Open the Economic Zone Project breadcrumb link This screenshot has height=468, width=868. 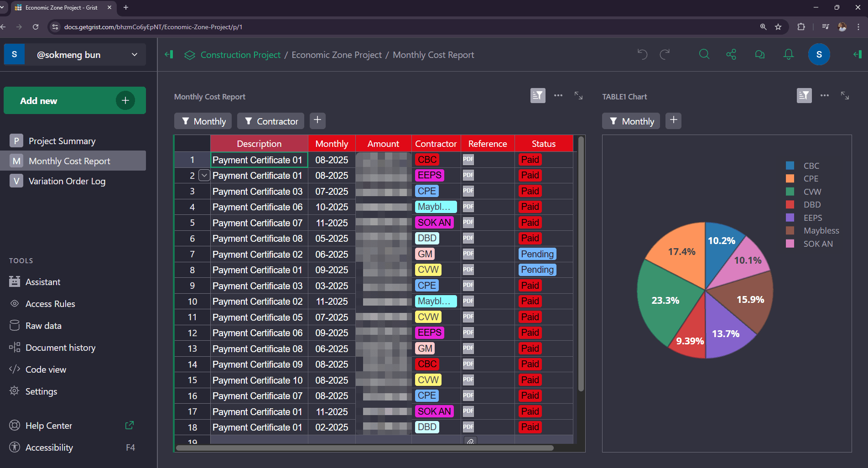(x=336, y=55)
